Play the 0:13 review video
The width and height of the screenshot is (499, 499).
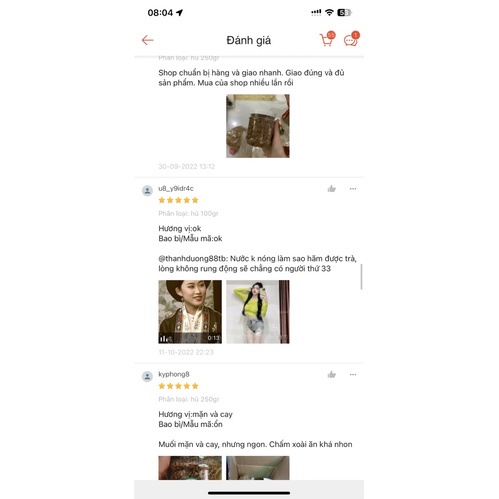pos(190,312)
